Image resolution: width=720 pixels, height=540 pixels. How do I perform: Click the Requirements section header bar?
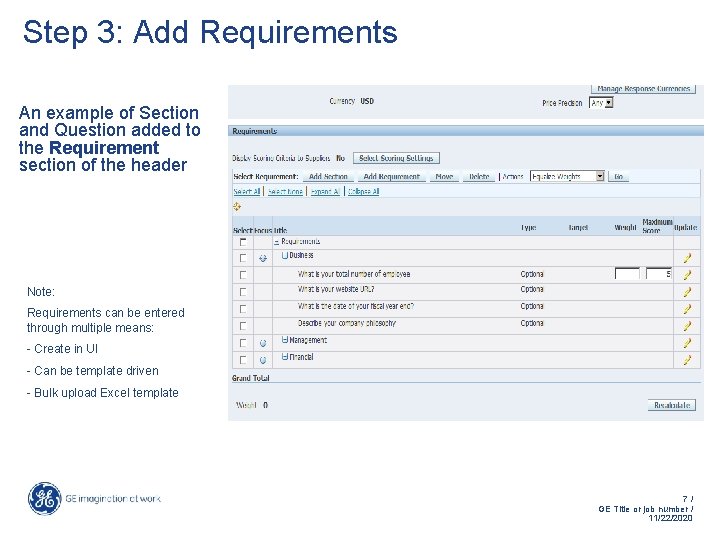pyautogui.click(x=466, y=131)
